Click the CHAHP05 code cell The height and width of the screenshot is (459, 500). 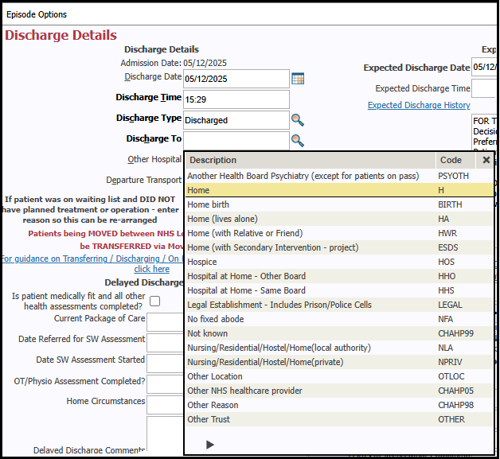coord(456,391)
